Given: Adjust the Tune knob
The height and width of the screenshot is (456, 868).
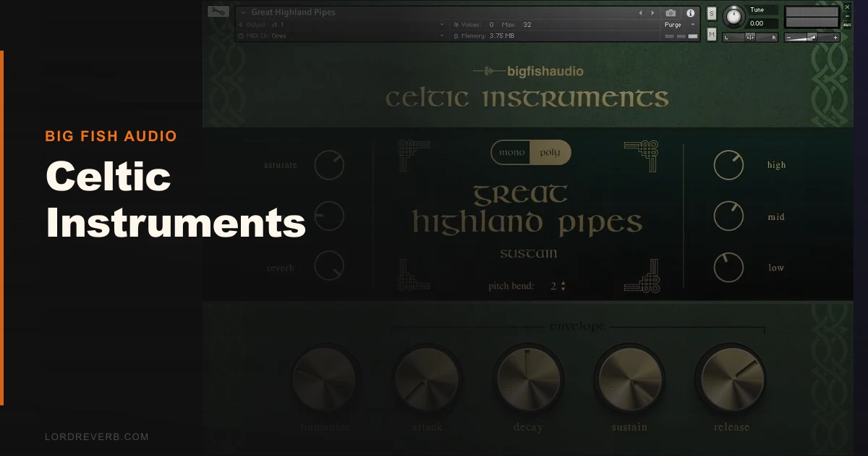Looking at the screenshot, I should [734, 17].
